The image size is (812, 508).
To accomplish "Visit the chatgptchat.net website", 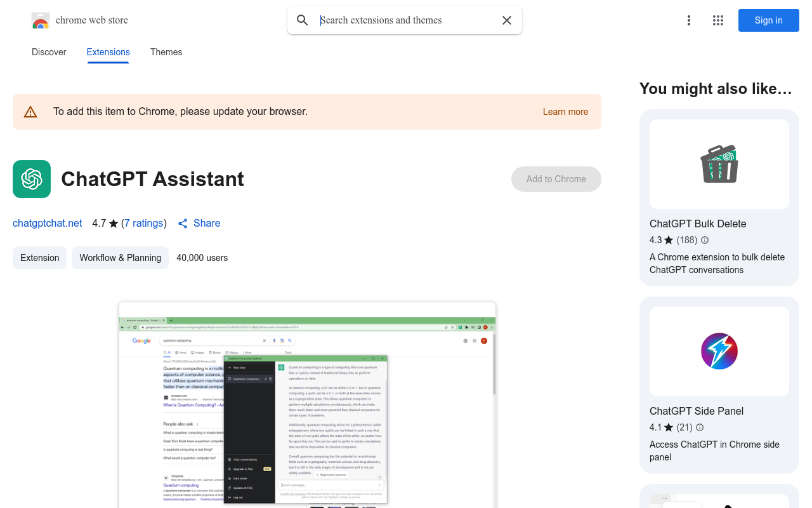I will pyautogui.click(x=47, y=223).
